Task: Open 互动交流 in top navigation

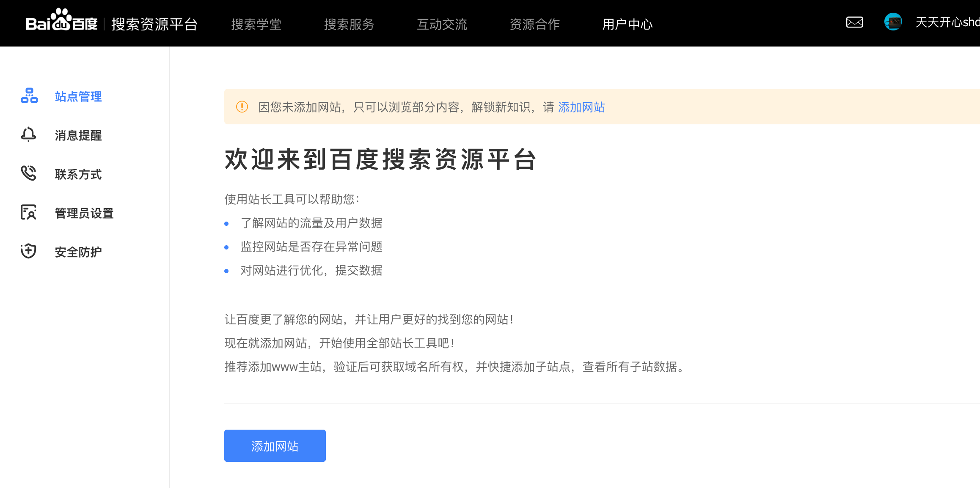Action: tap(442, 24)
